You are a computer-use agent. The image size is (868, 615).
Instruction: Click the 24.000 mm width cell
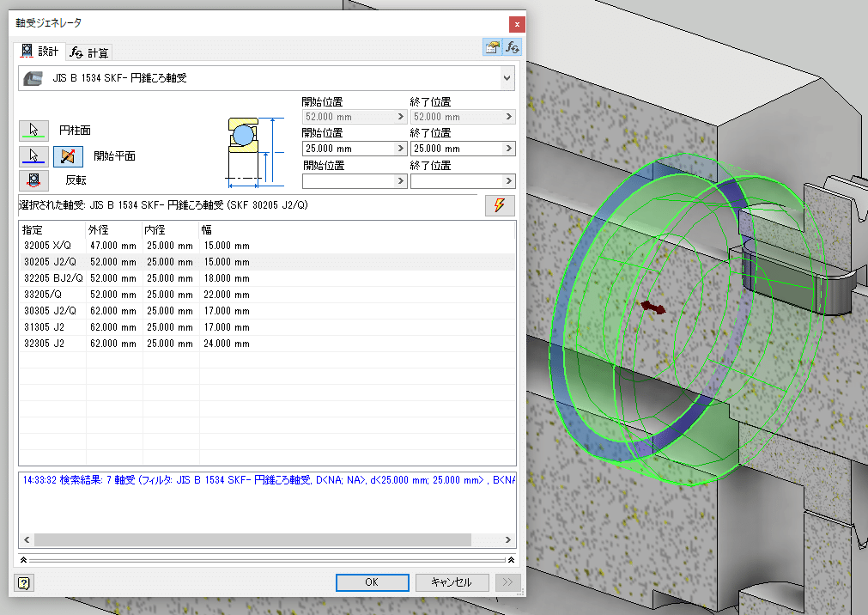coord(227,344)
